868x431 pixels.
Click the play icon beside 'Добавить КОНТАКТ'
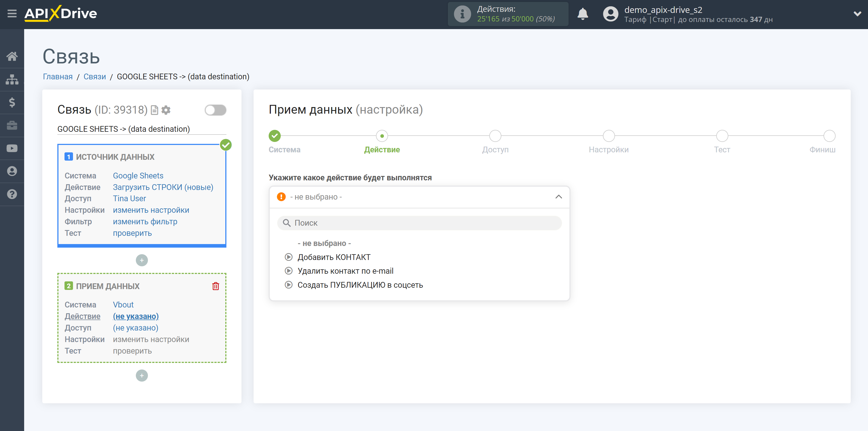(289, 257)
